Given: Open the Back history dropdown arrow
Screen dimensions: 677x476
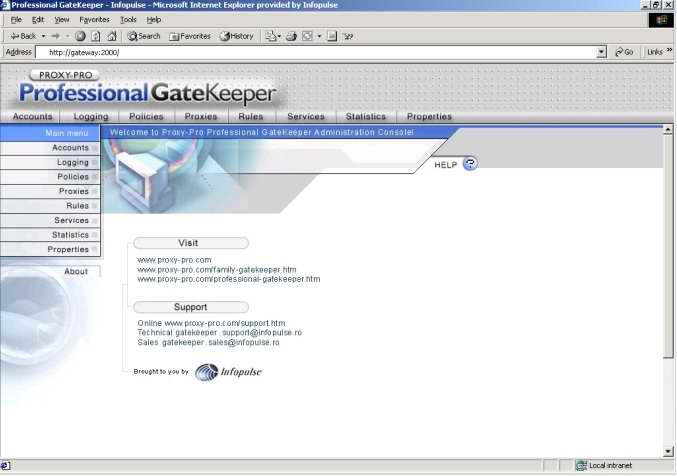Looking at the screenshot, I should click(x=44, y=36).
